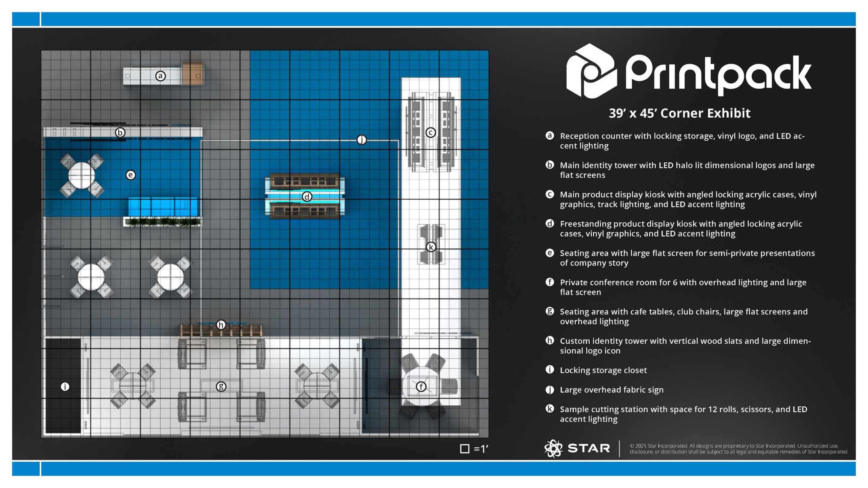
Task: Click the STAR company name text
Action: 589,448
